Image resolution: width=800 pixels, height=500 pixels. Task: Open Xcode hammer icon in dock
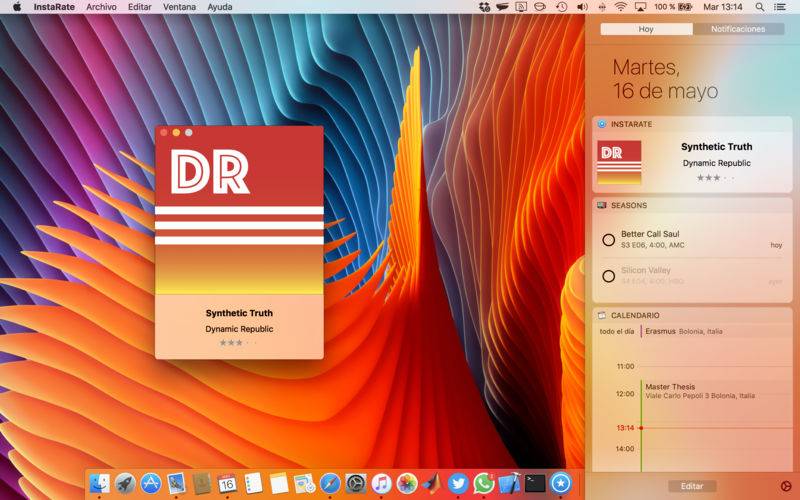(x=509, y=483)
